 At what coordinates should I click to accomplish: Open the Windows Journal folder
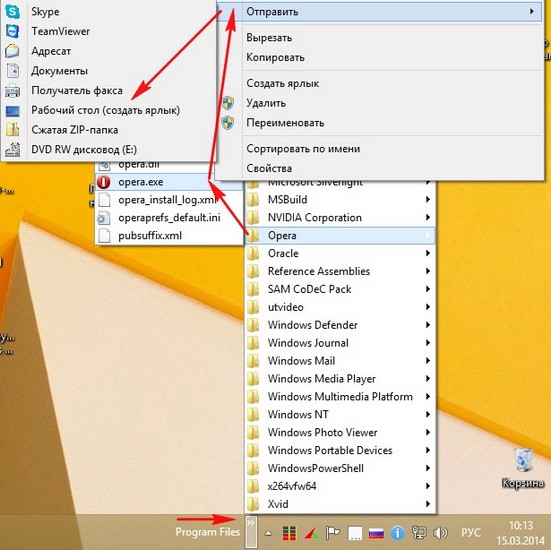(x=340, y=343)
